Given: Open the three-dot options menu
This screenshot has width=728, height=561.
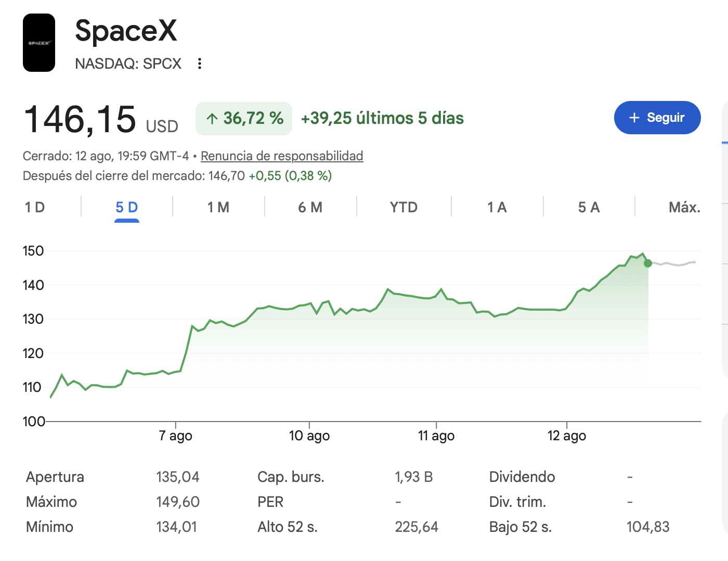Looking at the screenshot, I should click(x=200, y=63).
